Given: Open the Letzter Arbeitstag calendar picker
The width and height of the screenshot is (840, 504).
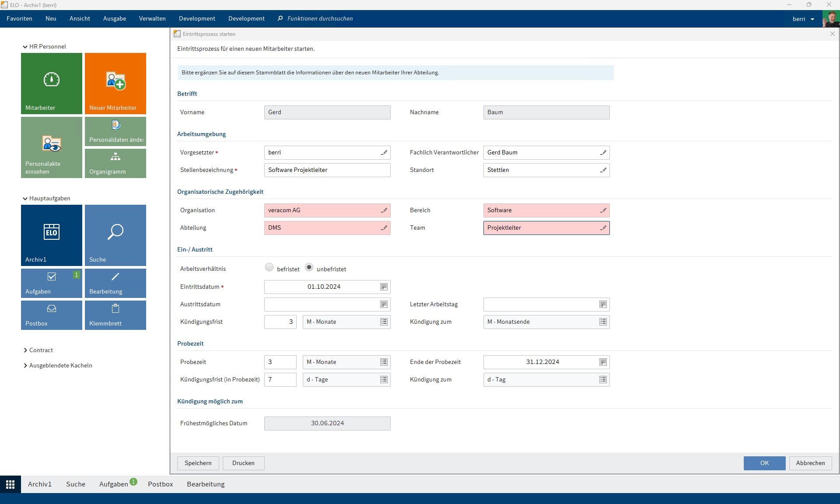Looking at the screenshot, I should pyautogui.click(x=603, y=304).
